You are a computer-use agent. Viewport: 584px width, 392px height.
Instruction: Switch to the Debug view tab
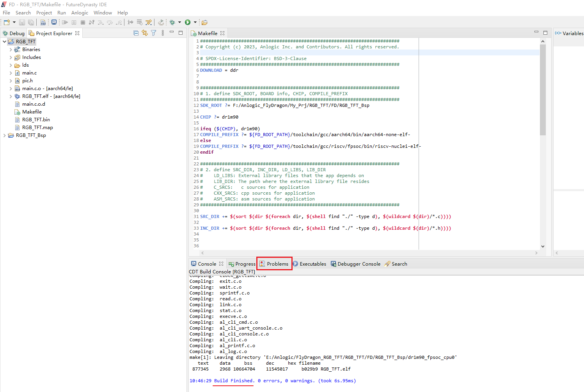coord(14,33)
